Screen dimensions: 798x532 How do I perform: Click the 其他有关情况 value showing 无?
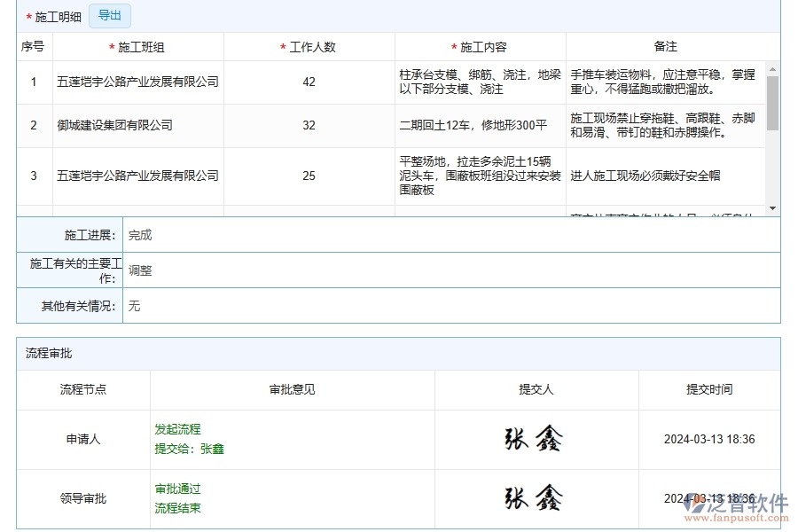[x=135, y=306]
